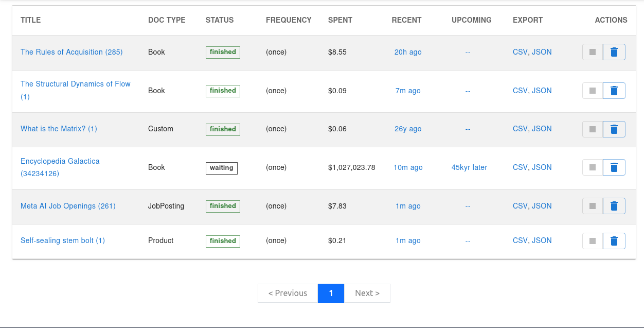Screen dimensions: 644x328
Task: Open "Meta AI Job Openings (261)" details
Action: tap(68, 205)
